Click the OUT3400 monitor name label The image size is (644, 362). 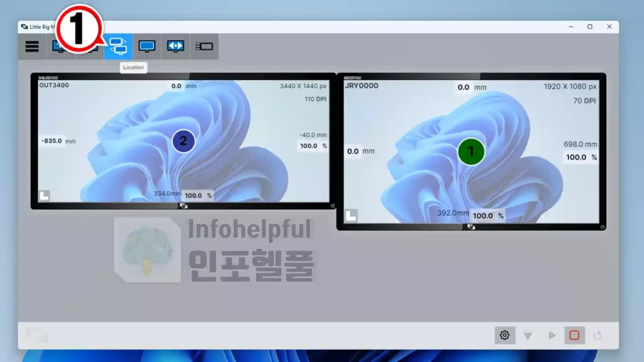[x=54, y=85]
